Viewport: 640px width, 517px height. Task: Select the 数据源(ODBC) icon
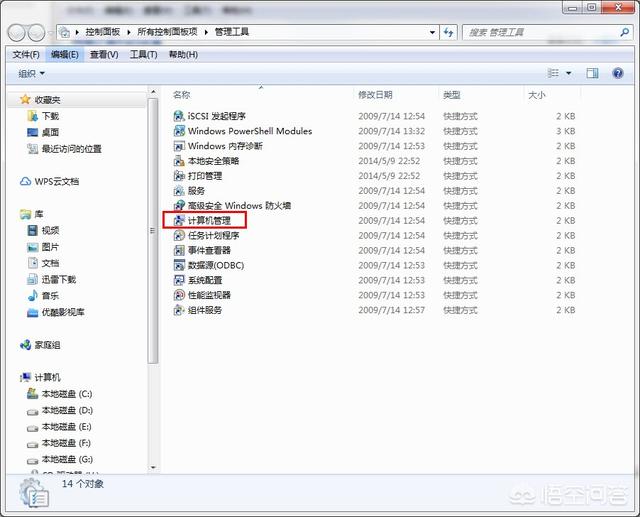[x=179, y=265]
